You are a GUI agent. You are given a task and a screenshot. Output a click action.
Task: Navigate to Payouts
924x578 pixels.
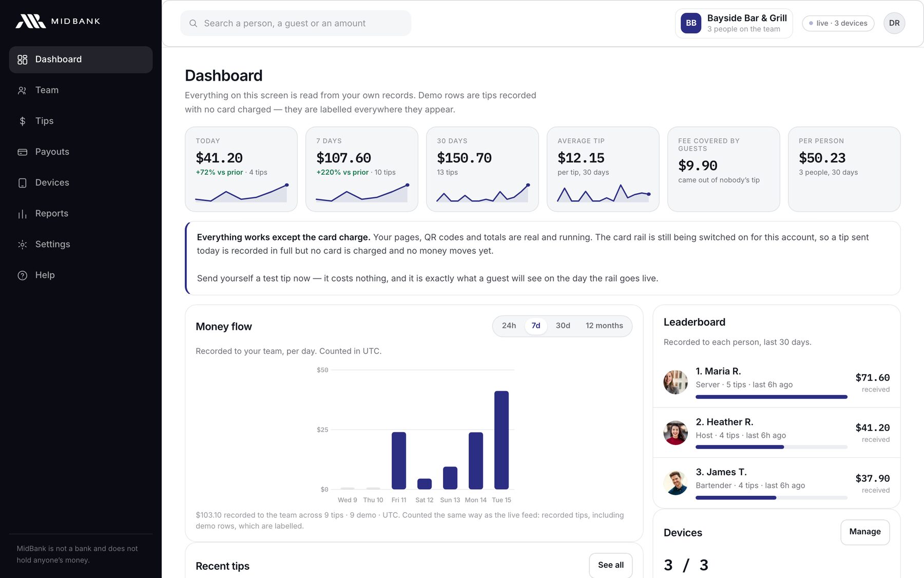click(x=81, y=152)
